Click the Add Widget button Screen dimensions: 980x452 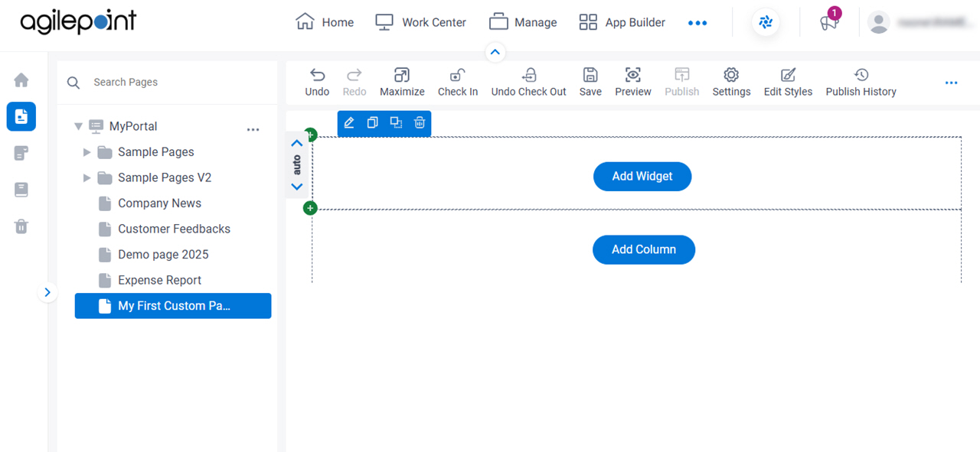click(642, 176)
